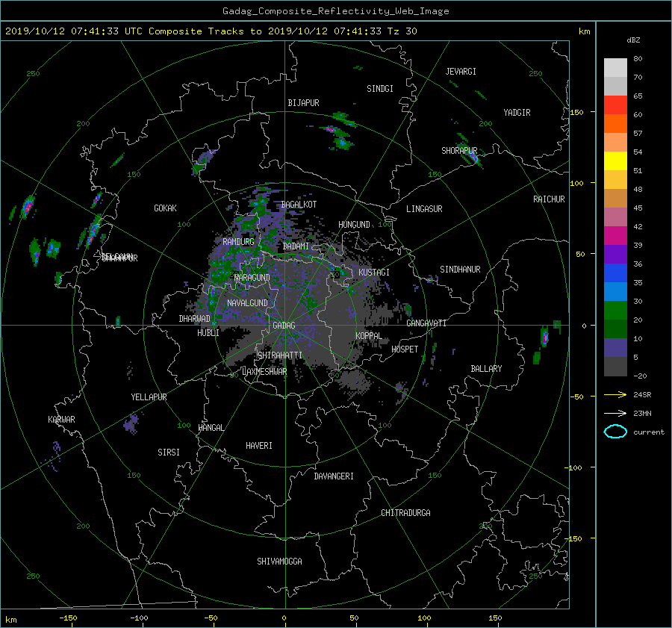Click the 100 tick on bottom axis

coord(424,618)
